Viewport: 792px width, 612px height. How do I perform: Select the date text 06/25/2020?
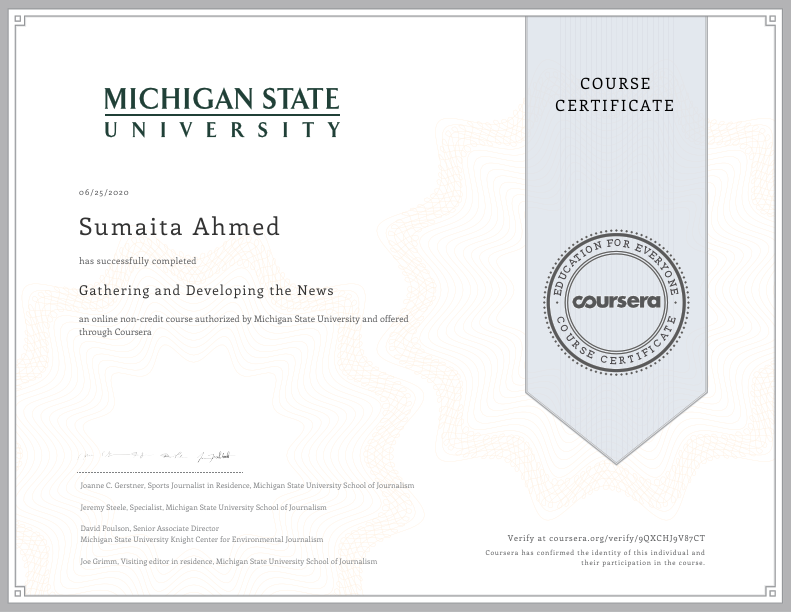104,192
